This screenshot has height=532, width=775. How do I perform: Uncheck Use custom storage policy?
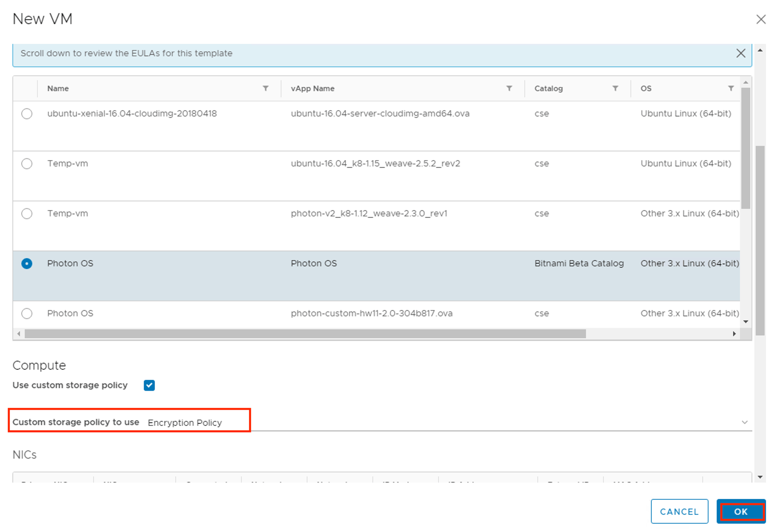click(149, 385)
